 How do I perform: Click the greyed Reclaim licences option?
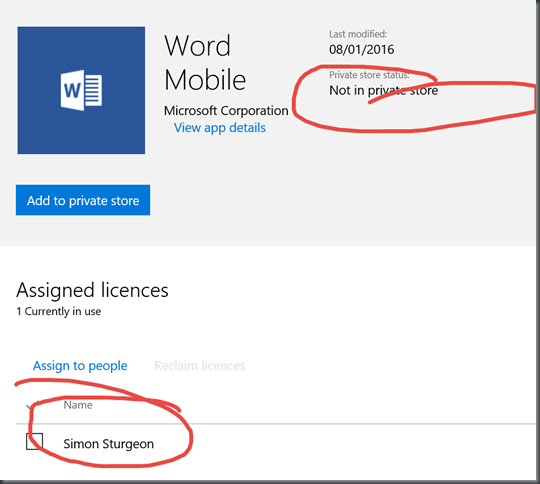point(200,365)
